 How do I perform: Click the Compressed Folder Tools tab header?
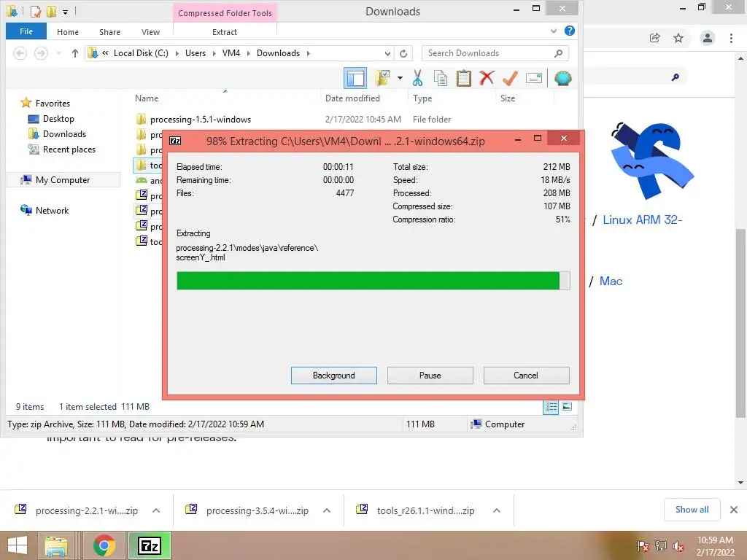point(225,13)
